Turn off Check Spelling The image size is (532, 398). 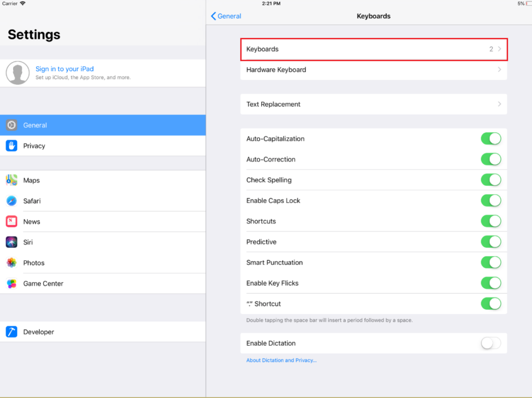tap(491, 180)
